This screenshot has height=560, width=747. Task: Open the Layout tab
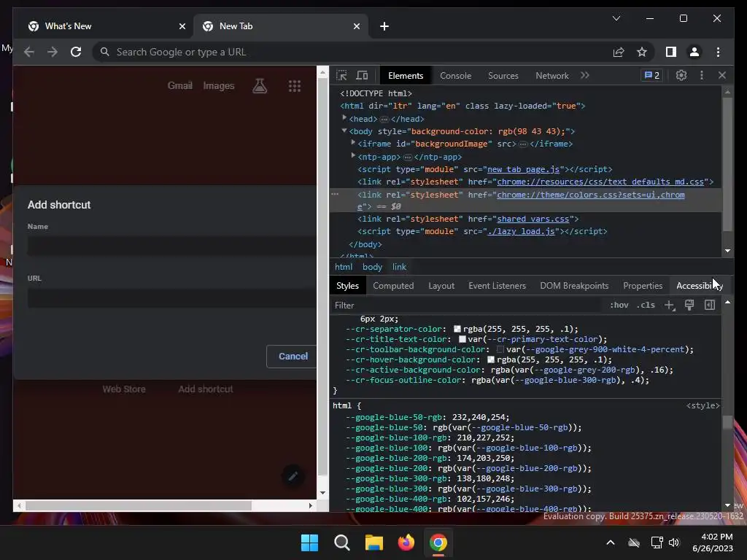pyautogui.click(x=441, y=286)
